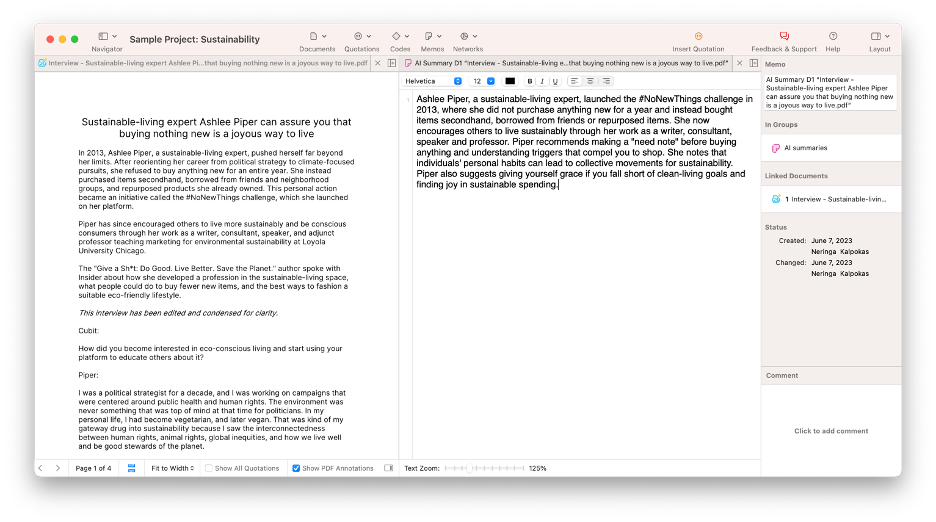
Task: Uncheck Show PDF Annotations
Action: [x=296, y=468]
